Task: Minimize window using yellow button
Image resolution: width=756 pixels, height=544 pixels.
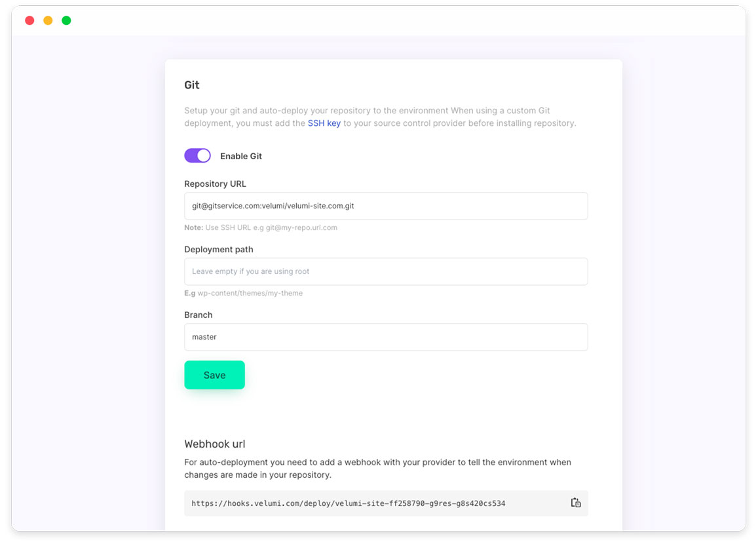Action: (48, 20)
